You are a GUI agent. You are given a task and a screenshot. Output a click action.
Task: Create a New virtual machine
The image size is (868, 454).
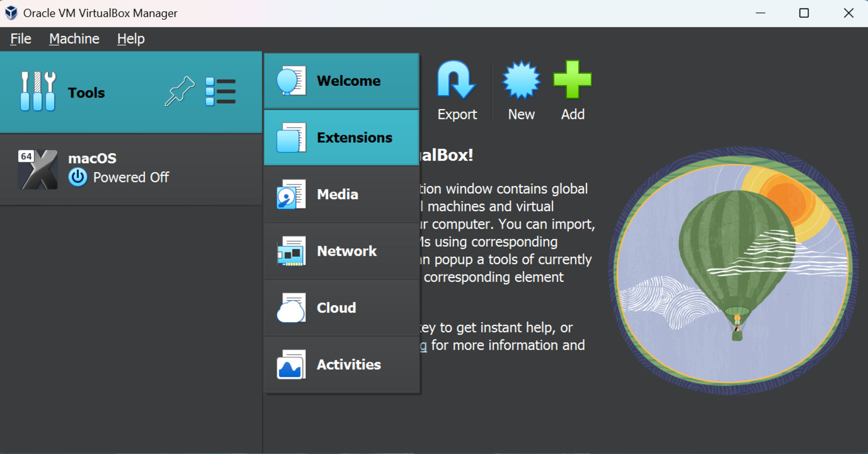(521, 91)
